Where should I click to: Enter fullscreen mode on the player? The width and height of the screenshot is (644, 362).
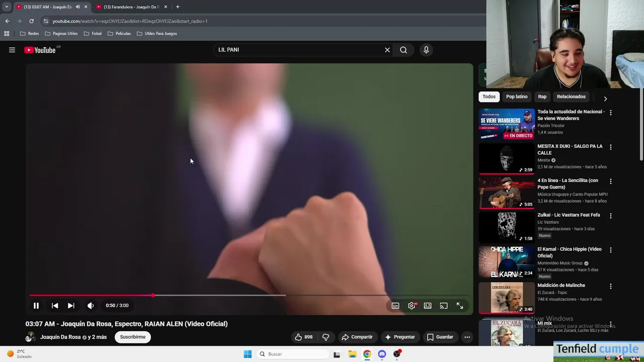460,306
